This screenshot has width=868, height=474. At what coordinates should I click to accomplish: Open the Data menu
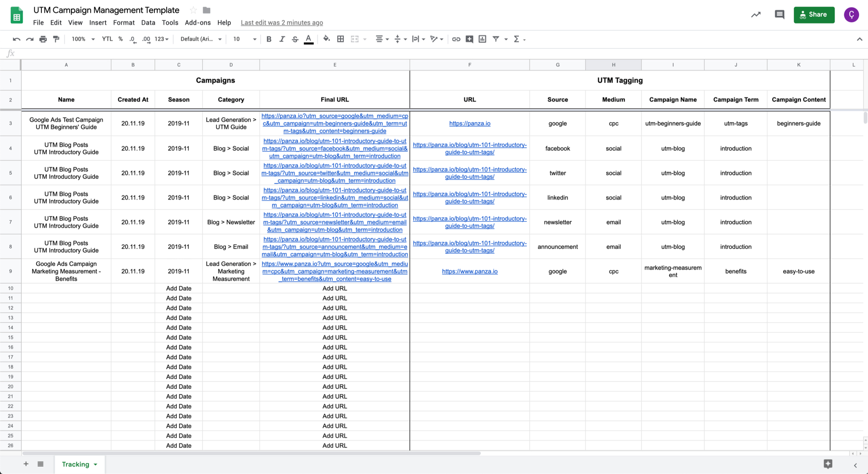(148, 23)
